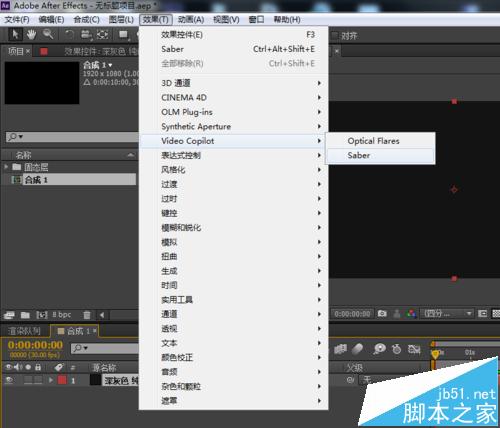
Task: Expand the 3D 通道 submenu
Action: pyautogui.click(x=233, y=83)
